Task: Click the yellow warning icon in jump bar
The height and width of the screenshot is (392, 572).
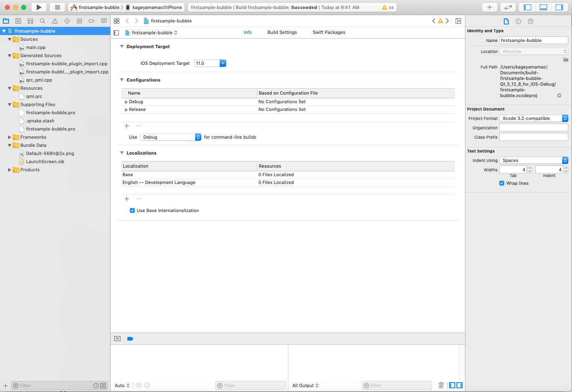Action: [x=441, y=21]
